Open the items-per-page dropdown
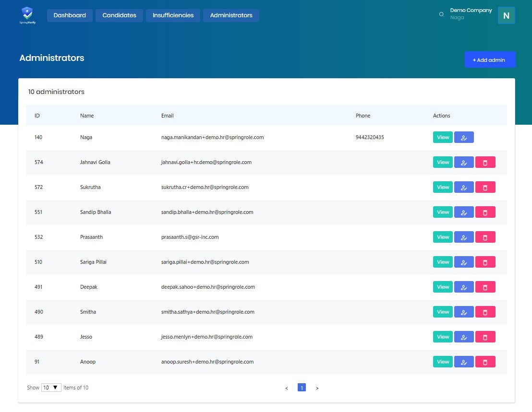 coord(51,388)
